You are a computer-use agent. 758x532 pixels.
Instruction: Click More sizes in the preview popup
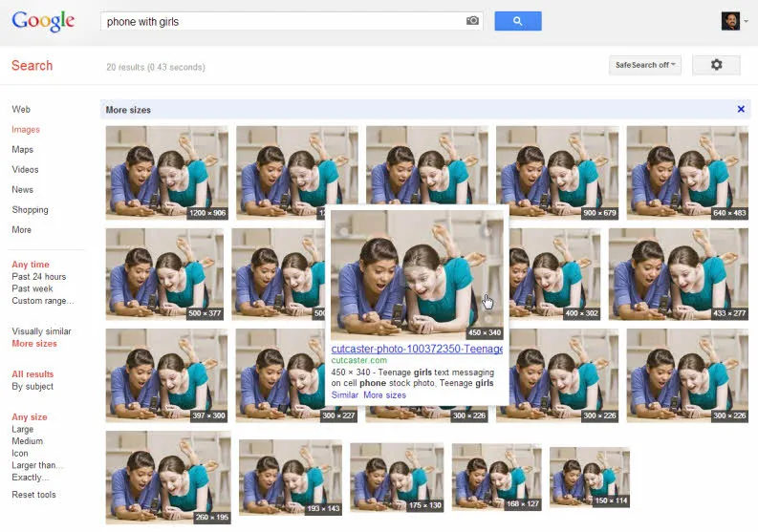385,394
